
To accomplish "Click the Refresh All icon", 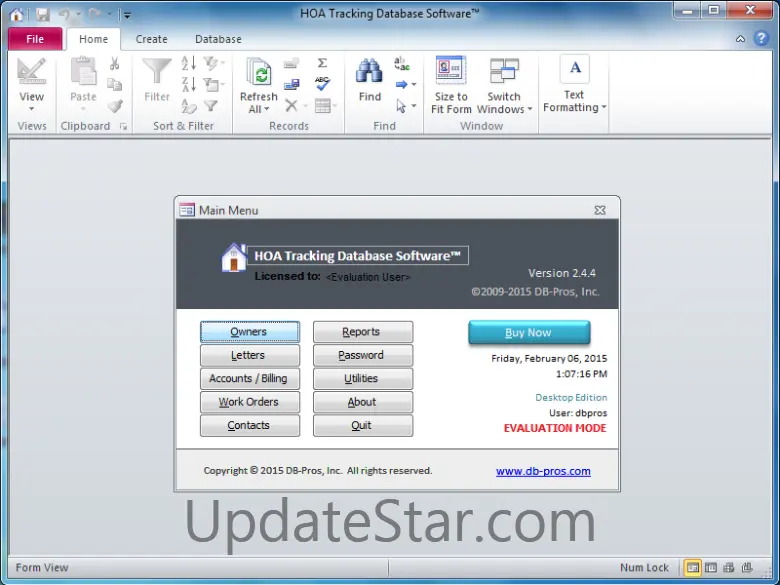I will (x=259, y=73).
